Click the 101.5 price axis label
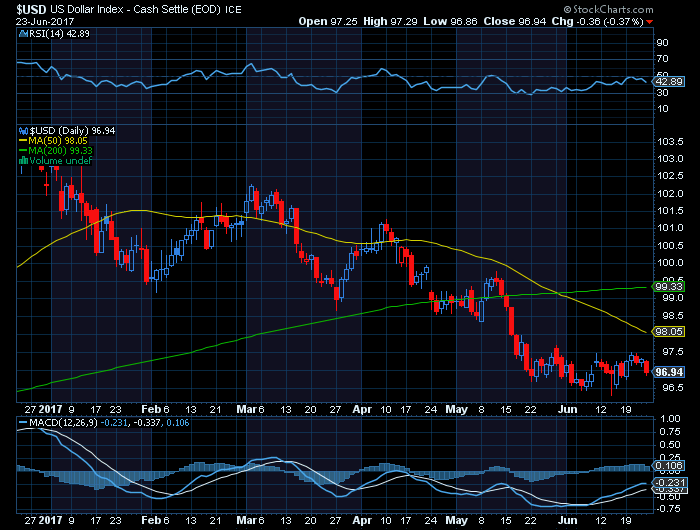 pyautogui.click(x=670, y=211)
